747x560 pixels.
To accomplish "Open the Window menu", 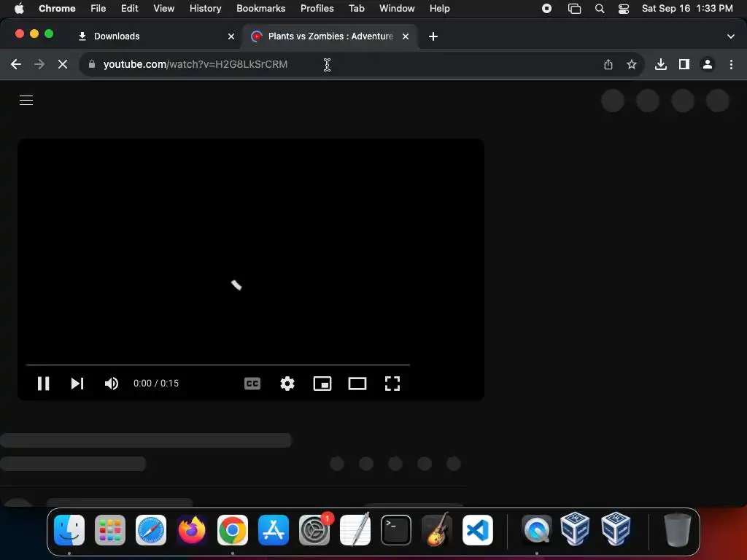I will click(397, 8).
